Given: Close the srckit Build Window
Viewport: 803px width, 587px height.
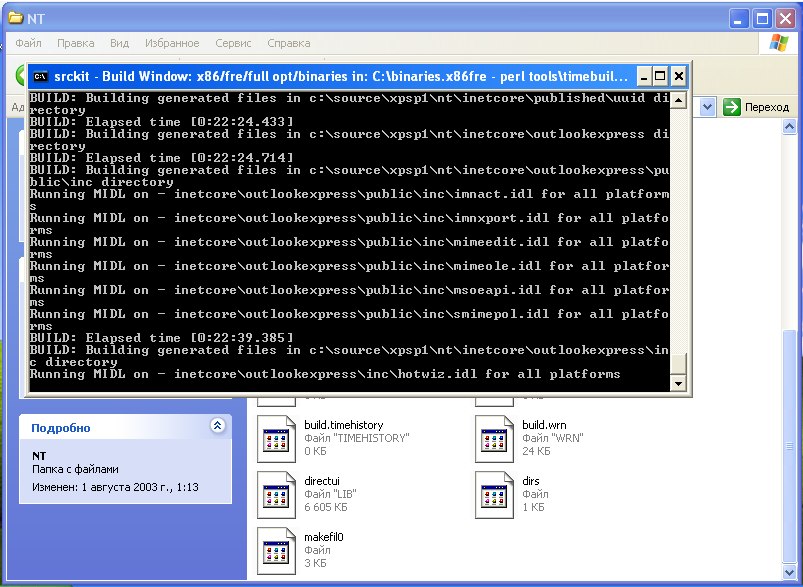Looking at the screenshot, I should coord(679,77).
